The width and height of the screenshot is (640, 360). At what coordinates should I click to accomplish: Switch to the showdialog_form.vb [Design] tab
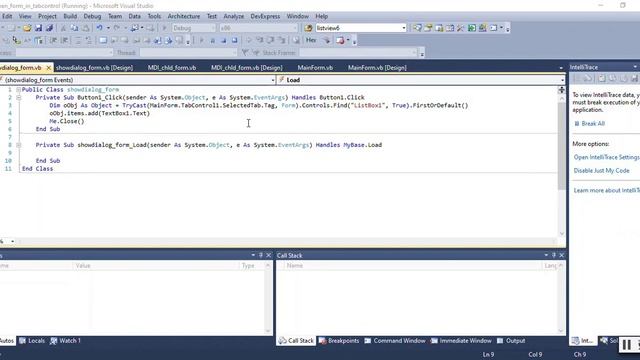coord(94,68)
